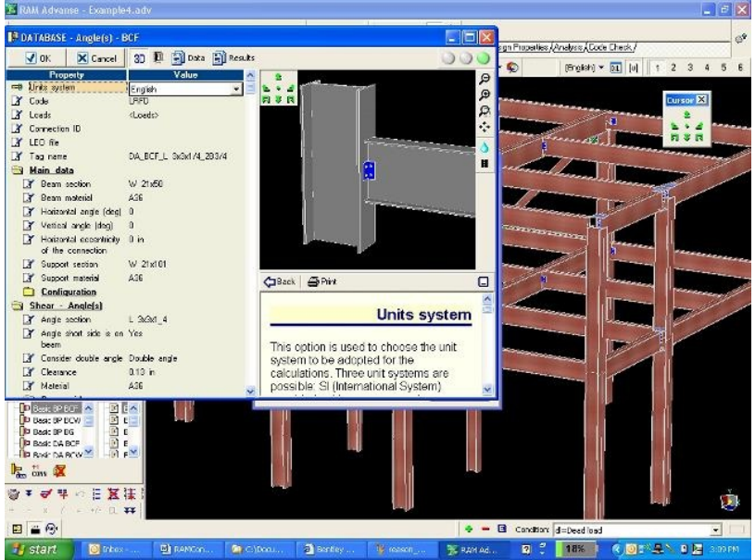
Task: Open the Results tab in the dialog toolbar
Action: pos(233,57)
